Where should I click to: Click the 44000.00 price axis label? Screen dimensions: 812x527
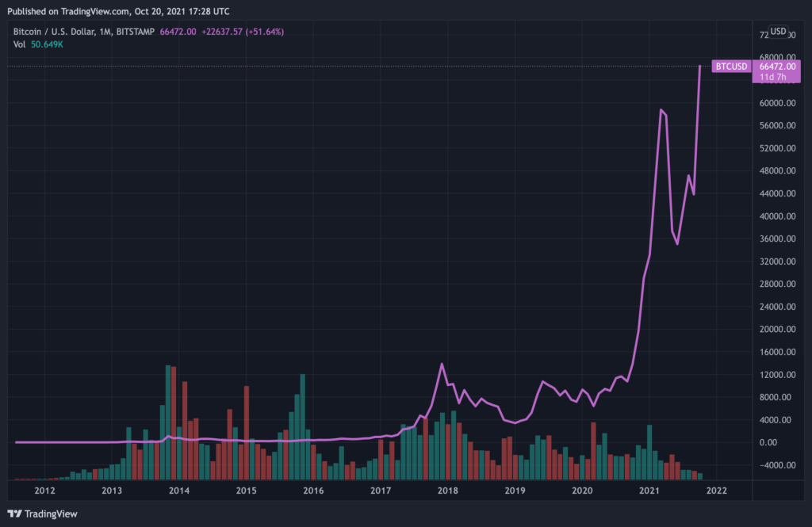click(x=777, y=193)
